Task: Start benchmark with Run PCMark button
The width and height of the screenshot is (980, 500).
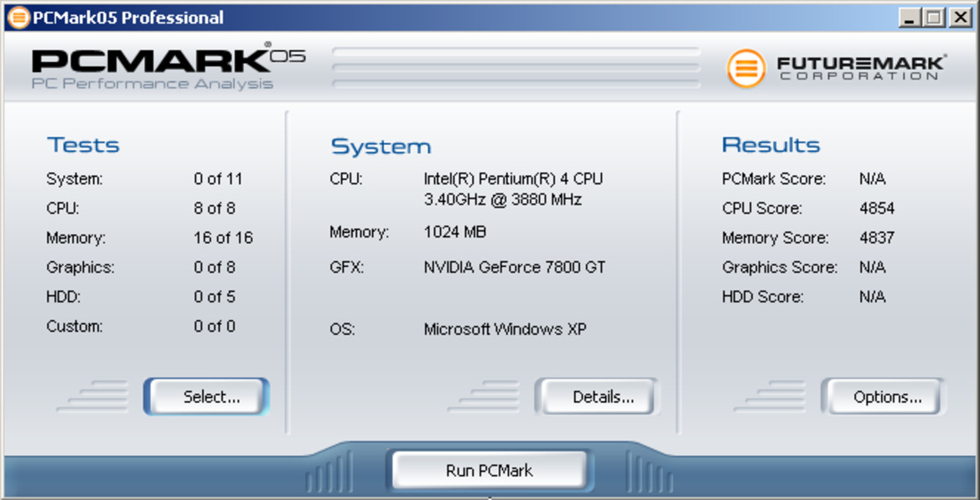Action: pyautogui.click(x=490, y=470)
